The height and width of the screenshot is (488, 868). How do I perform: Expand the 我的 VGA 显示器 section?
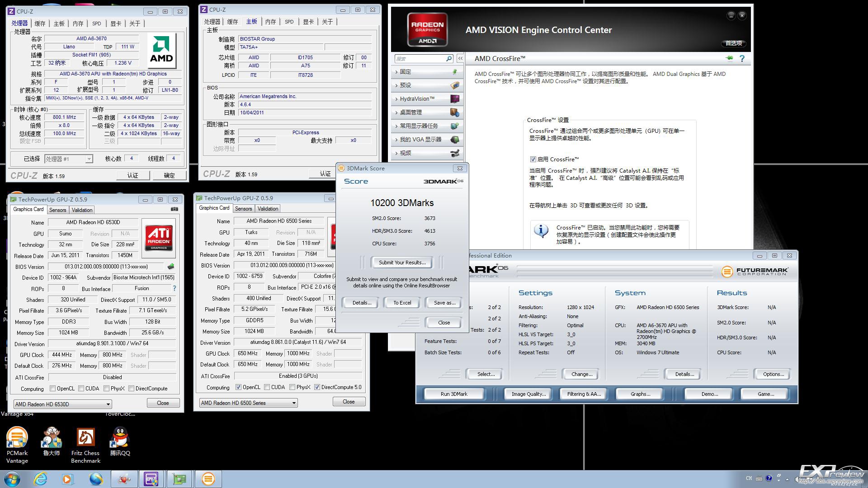[x=427, y=140]
